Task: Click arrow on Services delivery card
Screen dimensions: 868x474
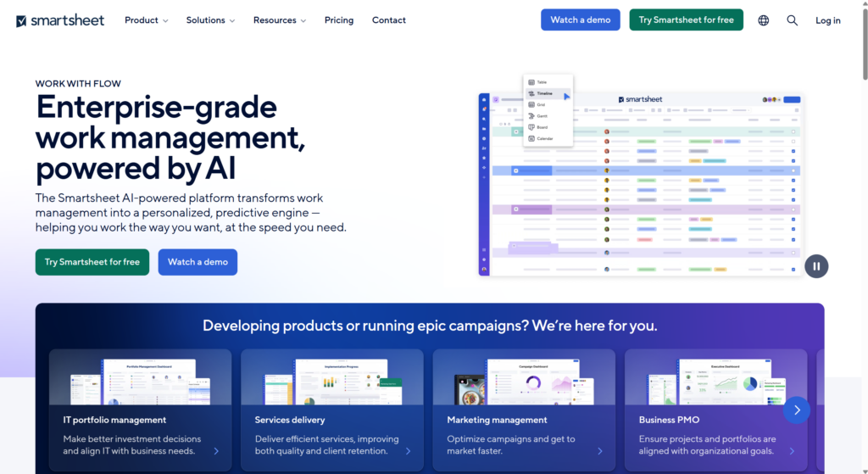Action: click(x=408, y=451)
